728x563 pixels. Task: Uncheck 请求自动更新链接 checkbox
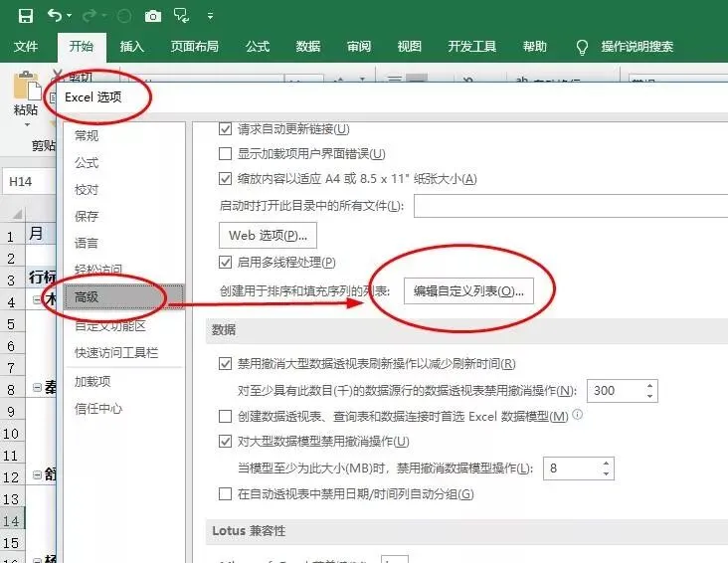225,128
